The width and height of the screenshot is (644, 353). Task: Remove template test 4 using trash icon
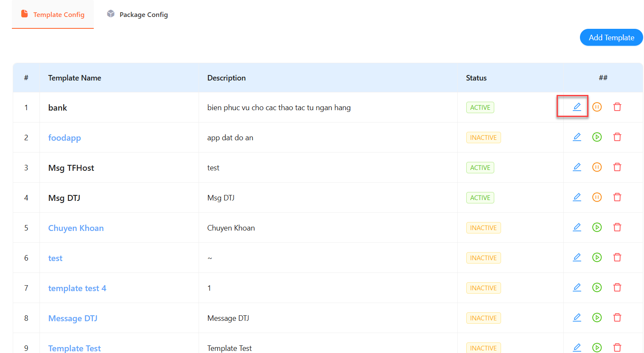point(617,287)
